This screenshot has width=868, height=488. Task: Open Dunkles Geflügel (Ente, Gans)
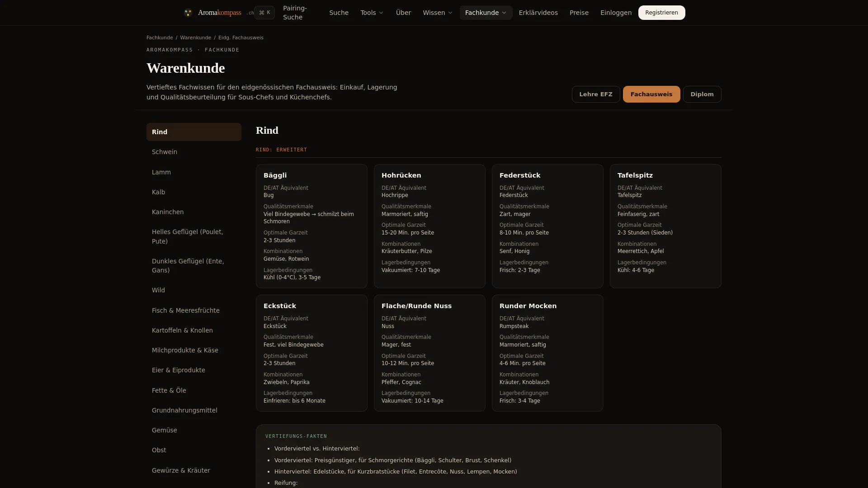click(193, 266)
